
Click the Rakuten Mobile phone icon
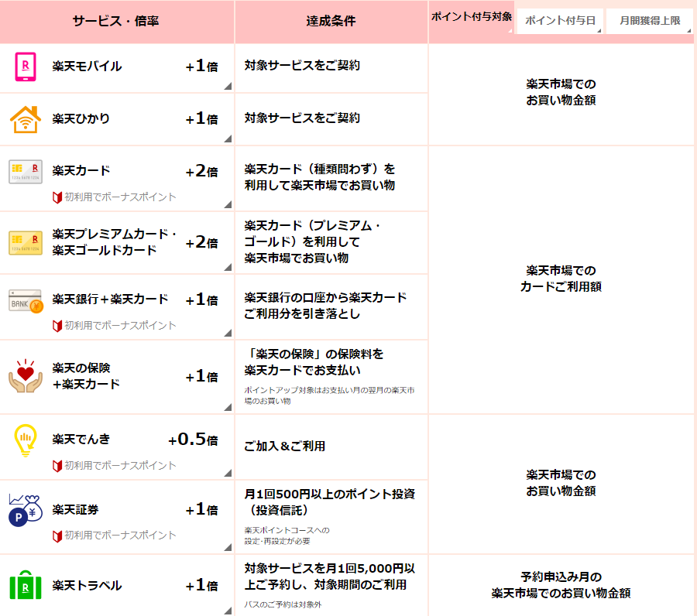point(26,67)
